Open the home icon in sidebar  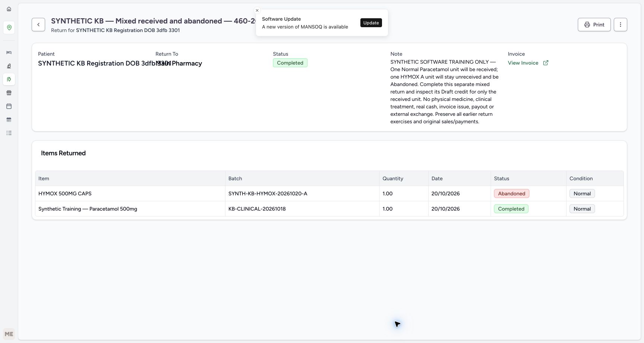coord(9,9)
